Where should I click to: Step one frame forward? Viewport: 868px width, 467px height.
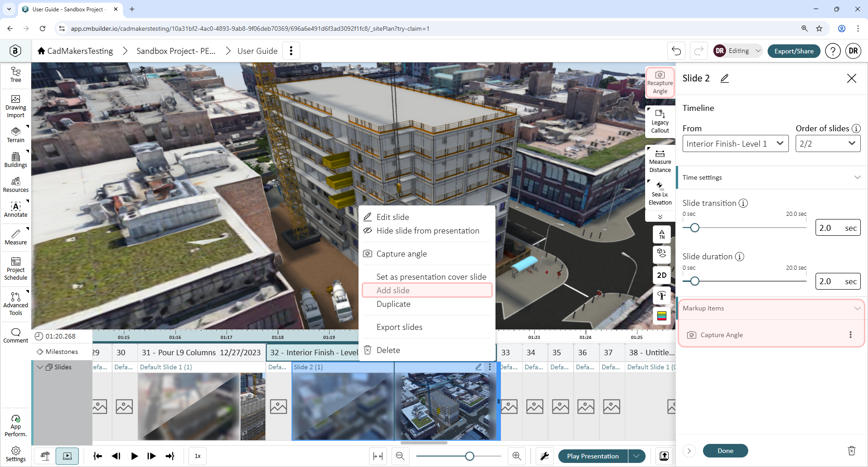(152, 456)
